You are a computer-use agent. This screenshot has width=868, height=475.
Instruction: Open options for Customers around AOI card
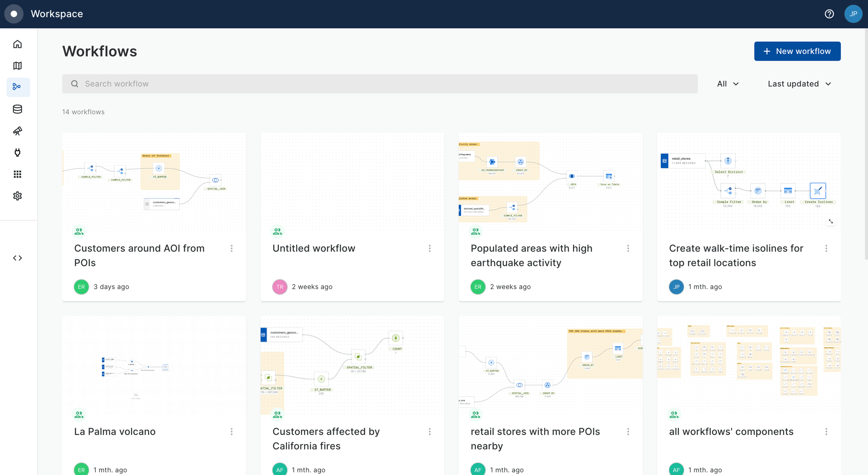coord(231,248)
